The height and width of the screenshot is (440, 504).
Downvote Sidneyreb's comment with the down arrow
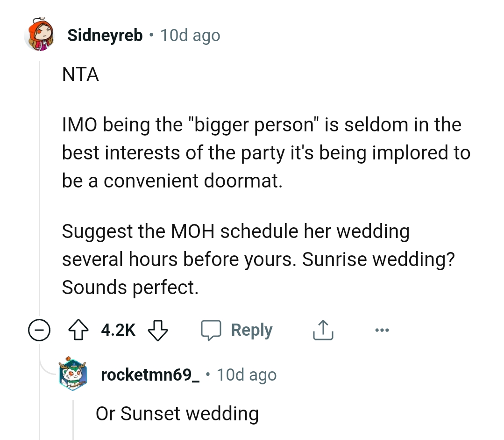point(157,330)
